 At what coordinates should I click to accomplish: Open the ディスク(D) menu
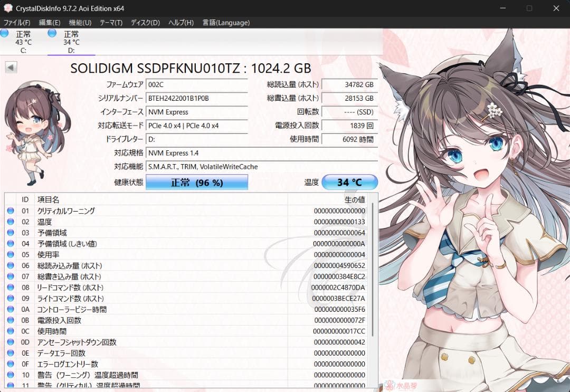point(145,23)
